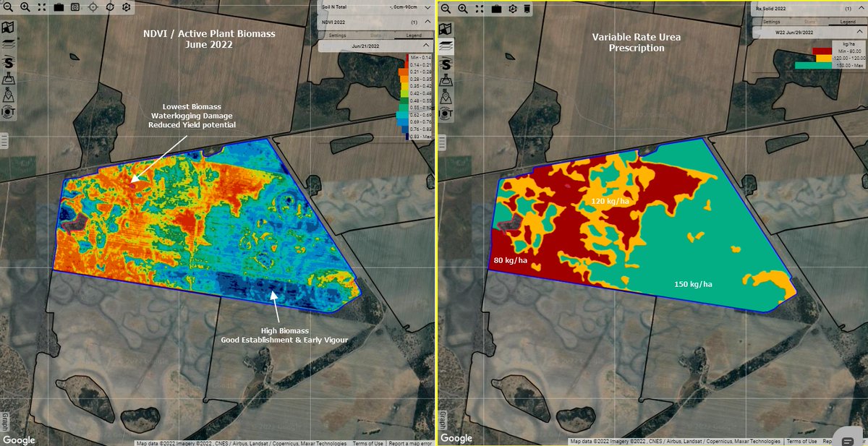Viewport: 868px width, 446px height.
Task: Enter fullscreen using the expand icon on left map
Action: tap(41, 7)
